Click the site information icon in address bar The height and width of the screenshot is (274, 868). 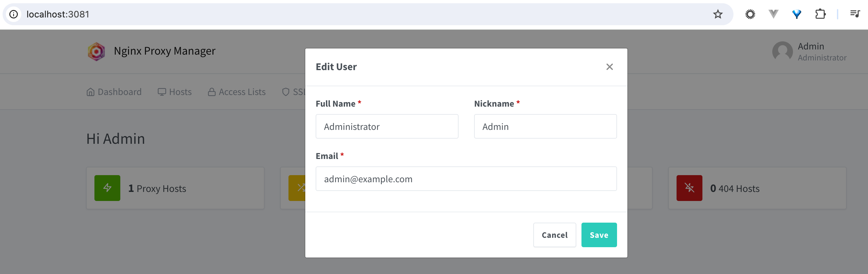click(x=14, y=14)
